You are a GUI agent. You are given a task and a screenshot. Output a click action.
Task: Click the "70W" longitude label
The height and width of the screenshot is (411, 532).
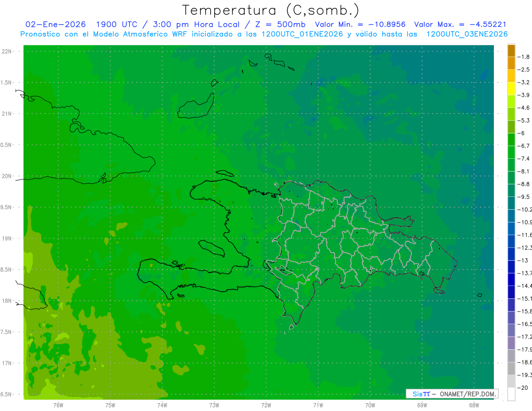(370, 405)
